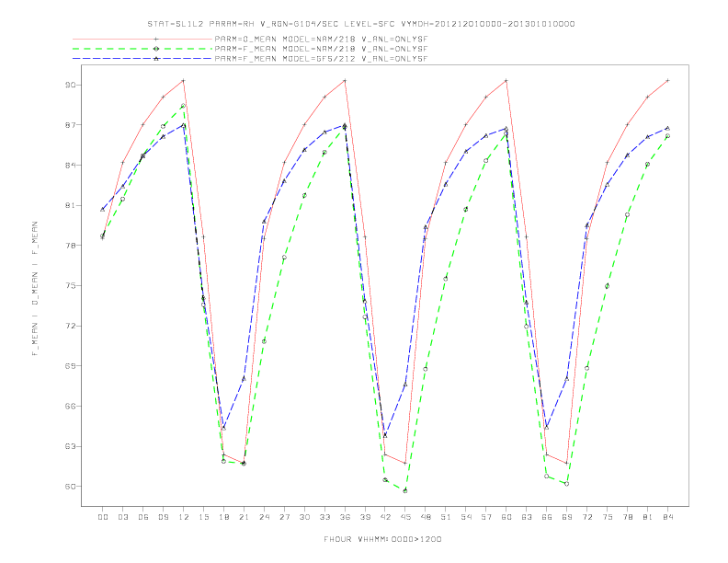The width and height of the screenshot is (728, 563).
Task: Click the x-axis forecast hour label 81
Action: click(x=648, y=517)
